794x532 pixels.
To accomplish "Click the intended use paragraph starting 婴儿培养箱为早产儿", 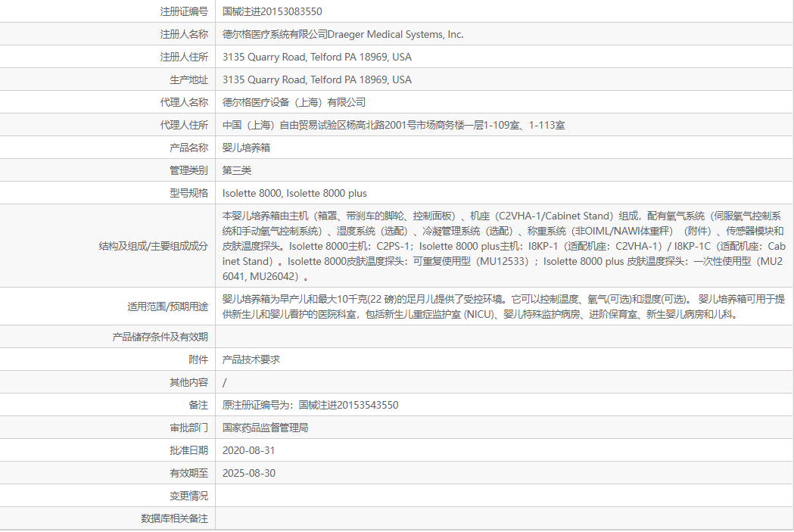I will pyautogui.click(x=504, y=306).
